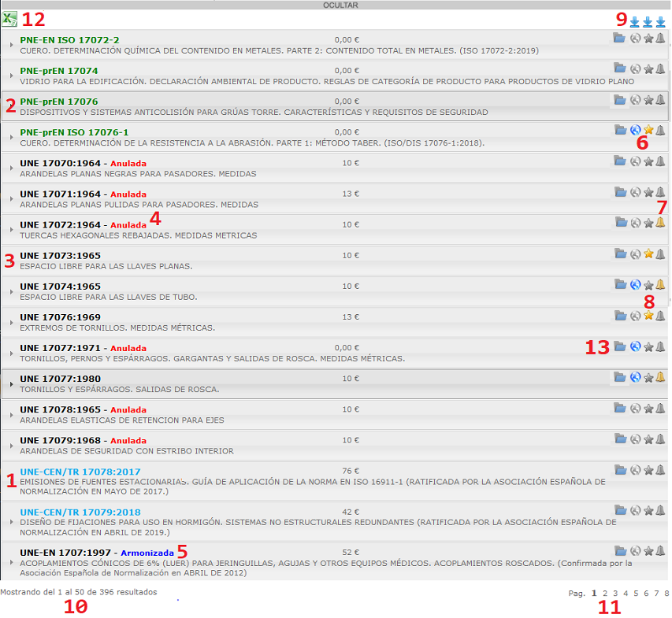
Task: Click the Excel export icon
Action: coord(9,19)
